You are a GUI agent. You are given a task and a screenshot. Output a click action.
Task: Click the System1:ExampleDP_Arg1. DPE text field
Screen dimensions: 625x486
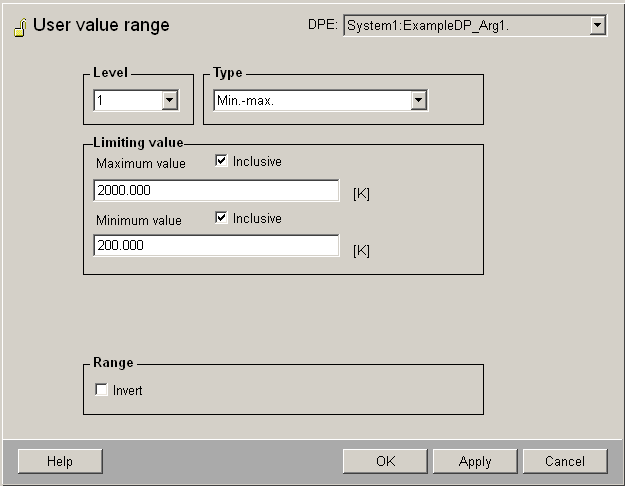[465, 26]
